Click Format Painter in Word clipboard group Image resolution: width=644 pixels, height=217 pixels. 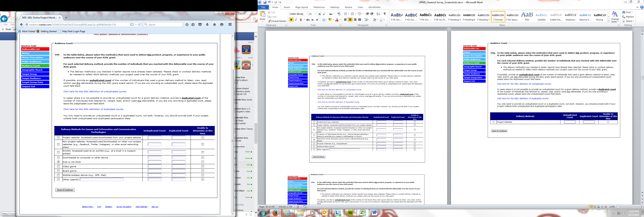277,21
